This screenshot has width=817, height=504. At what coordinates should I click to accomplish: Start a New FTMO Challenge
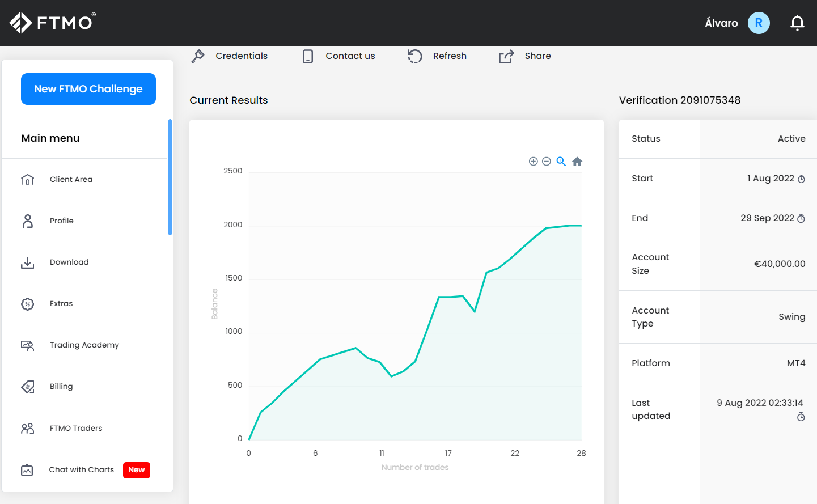point(88,89)
